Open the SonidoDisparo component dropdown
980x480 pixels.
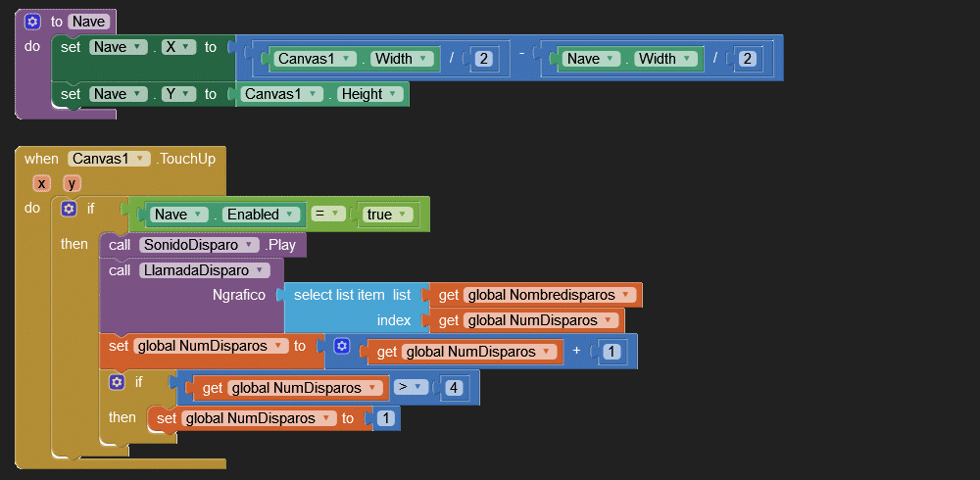click(249, 245)
